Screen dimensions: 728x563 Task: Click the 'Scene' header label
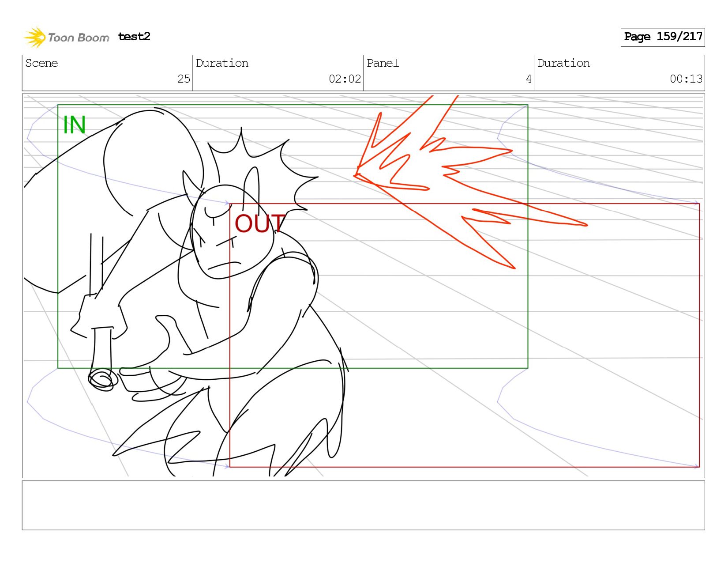point(41,63)
